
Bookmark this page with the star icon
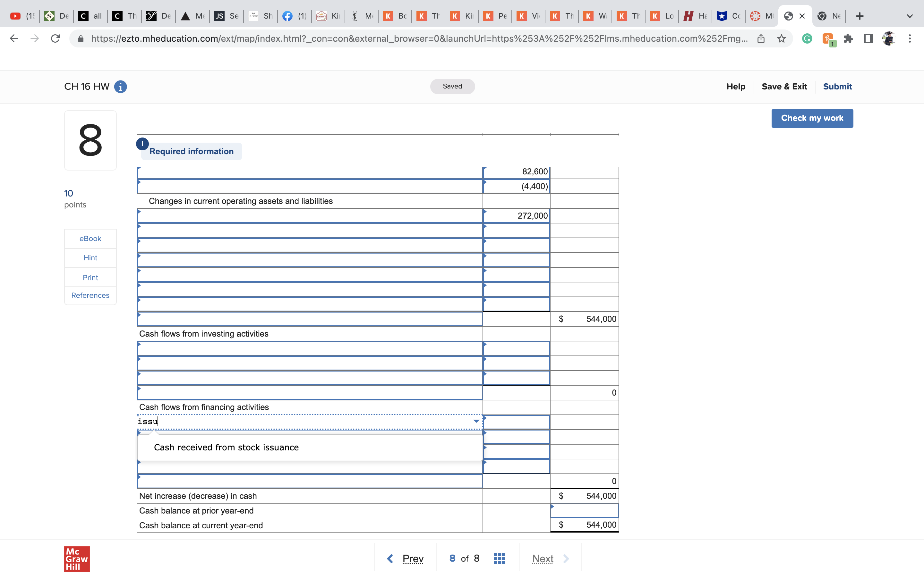(x=781, y=38)
